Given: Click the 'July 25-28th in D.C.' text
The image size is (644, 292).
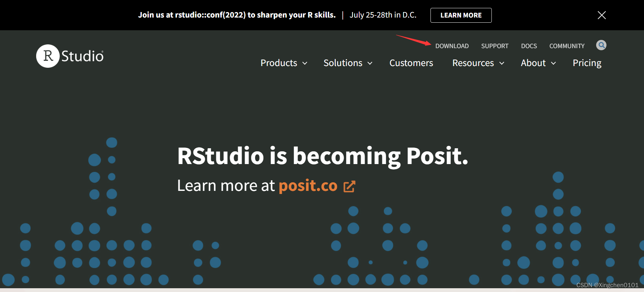Looking at the screenshot, I should coord(383,15).
